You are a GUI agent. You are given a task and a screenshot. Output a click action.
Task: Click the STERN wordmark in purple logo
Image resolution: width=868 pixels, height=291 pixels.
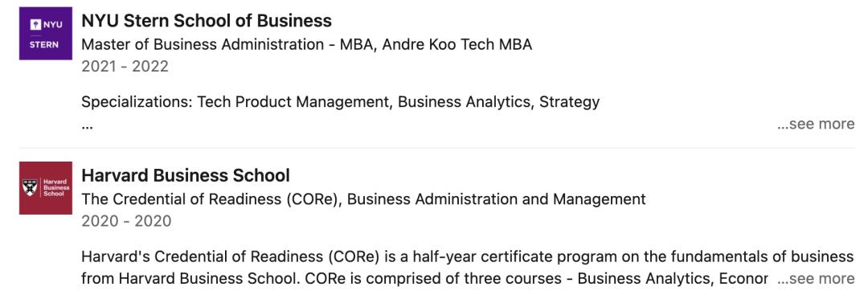[45, 45]
